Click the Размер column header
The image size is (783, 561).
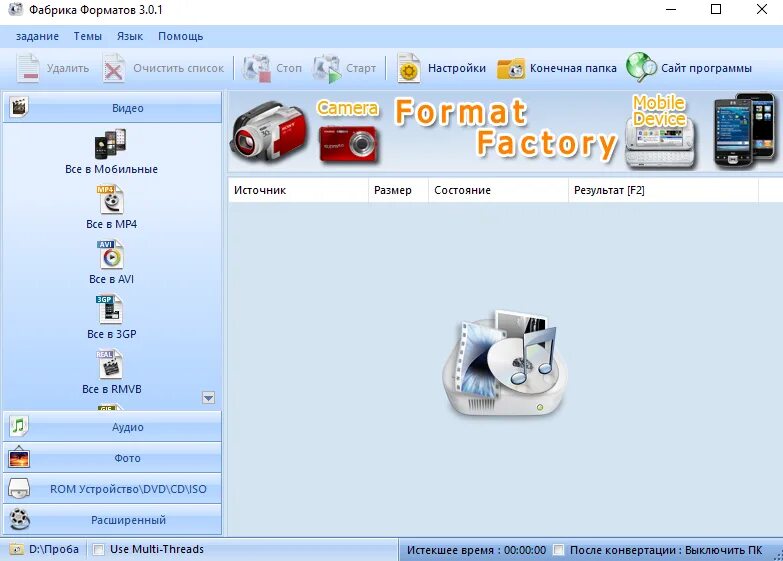coord(398,190)
